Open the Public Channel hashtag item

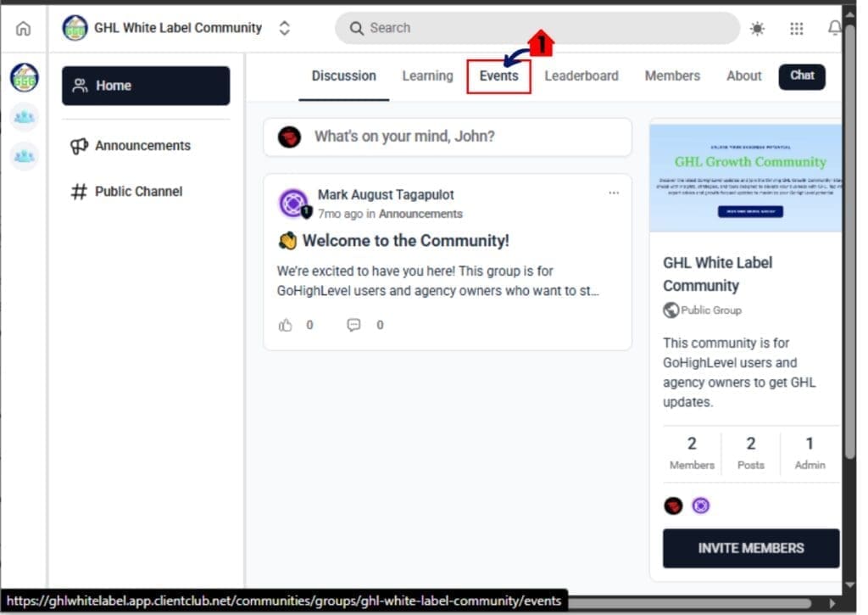tap(126, 192)
